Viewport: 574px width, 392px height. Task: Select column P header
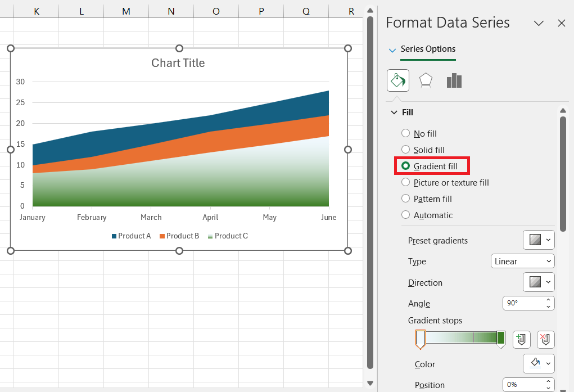pos(261,11)
